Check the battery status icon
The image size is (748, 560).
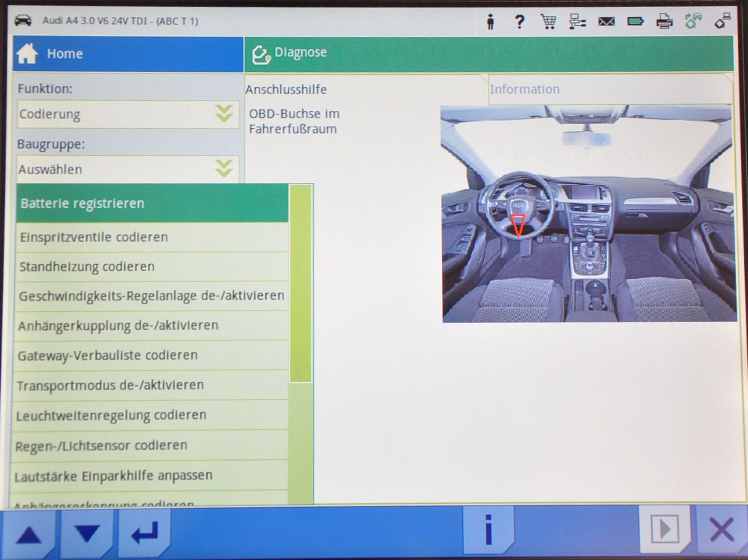[635, 22]
